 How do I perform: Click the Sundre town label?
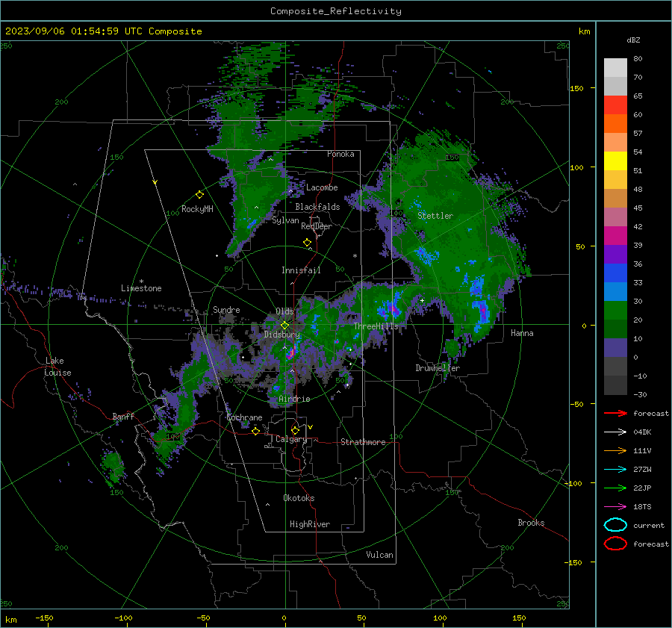226,309
